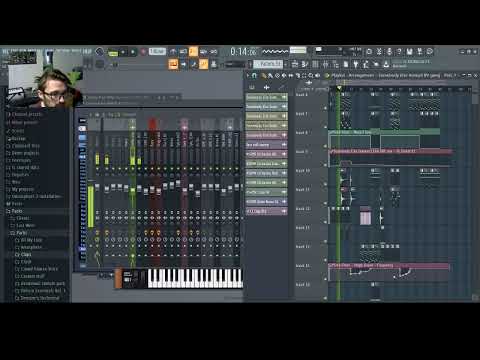The height and width of the screenshot is (360, 480).
Task: Toggle mute on the green selected mixer track
Action: point(133,169)
